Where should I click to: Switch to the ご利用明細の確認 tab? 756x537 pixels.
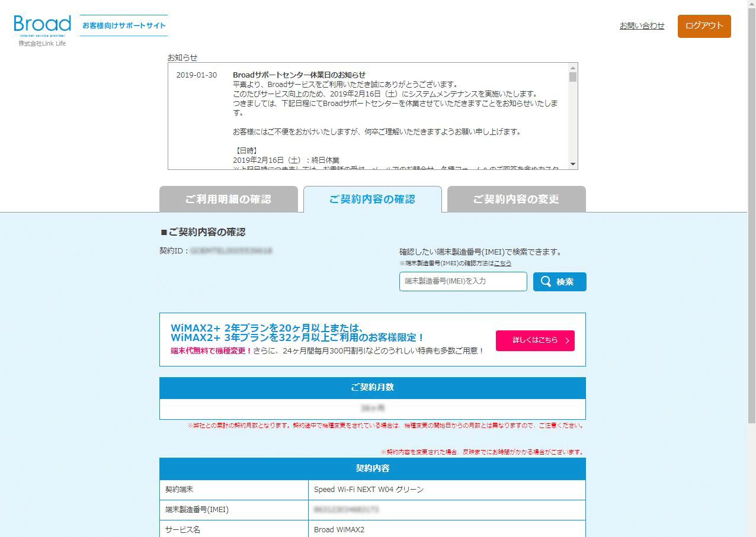click(229, 199)
